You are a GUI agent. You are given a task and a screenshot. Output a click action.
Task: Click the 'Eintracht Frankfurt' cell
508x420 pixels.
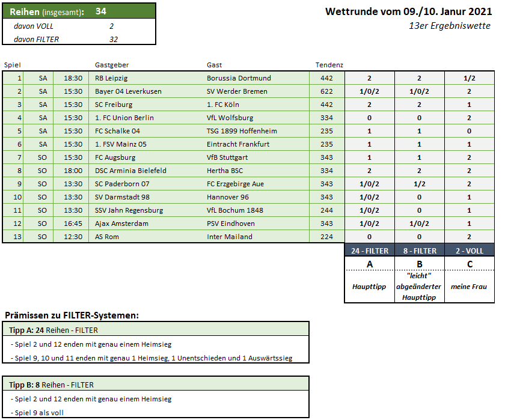238,144
